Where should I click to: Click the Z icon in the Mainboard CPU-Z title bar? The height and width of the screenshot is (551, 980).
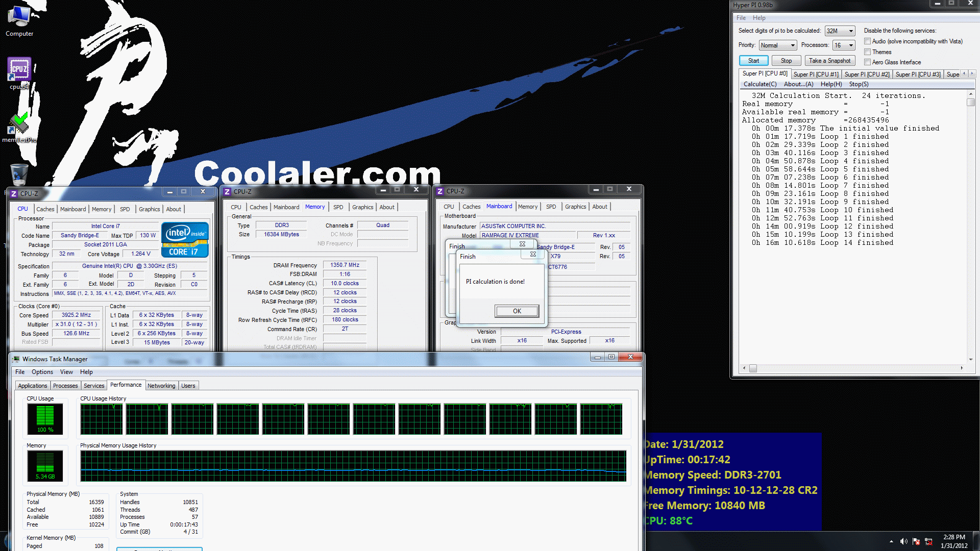pyautogui.click(x=440, y=191)
